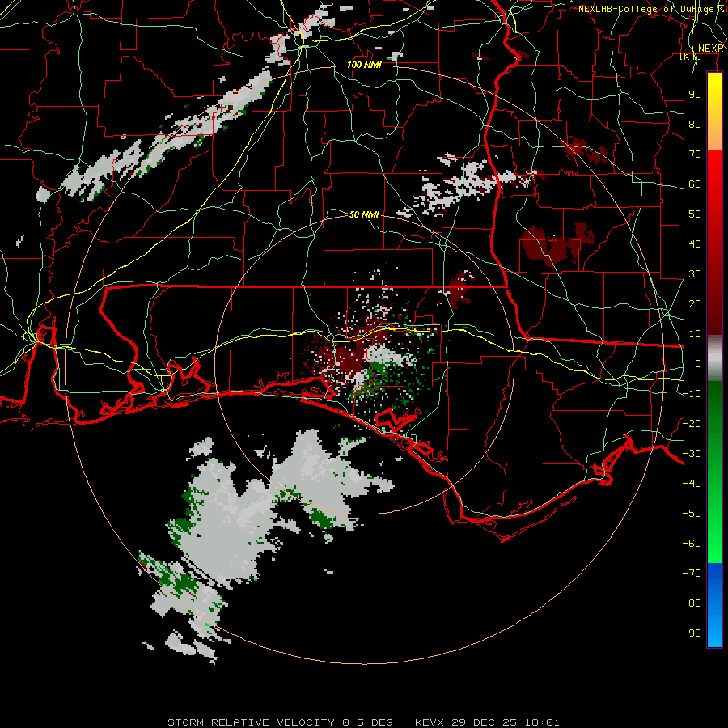Click the "NEXLAB-College of DuPage" header text
Screen dimensions: 728x728
pyautogui.click(x=647, y=9)
